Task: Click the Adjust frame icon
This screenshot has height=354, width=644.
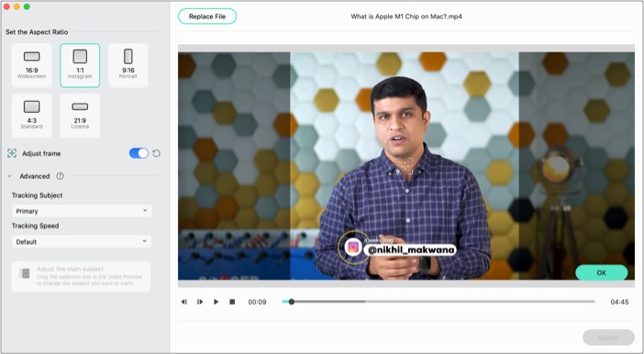Action: click(x=12, y=153)
